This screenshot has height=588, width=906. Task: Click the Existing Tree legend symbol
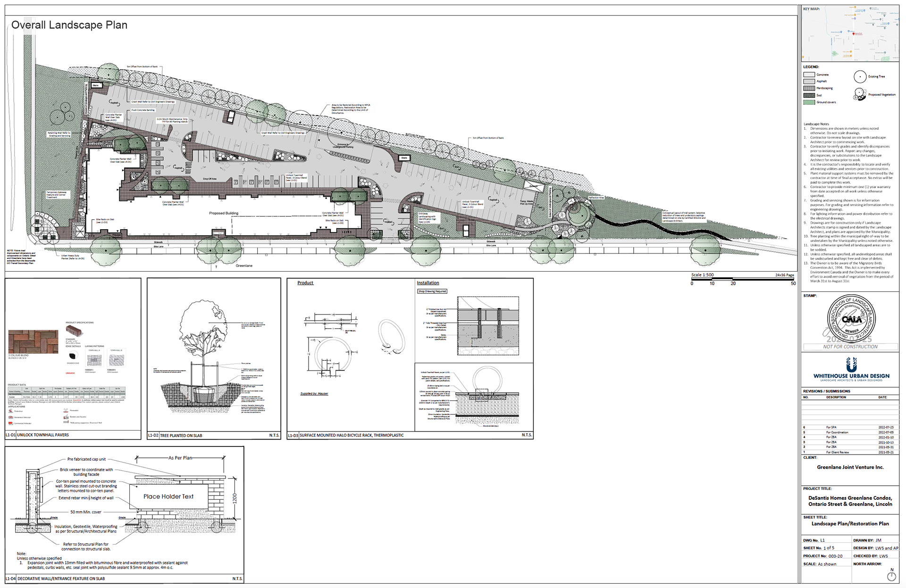(860, 77)
